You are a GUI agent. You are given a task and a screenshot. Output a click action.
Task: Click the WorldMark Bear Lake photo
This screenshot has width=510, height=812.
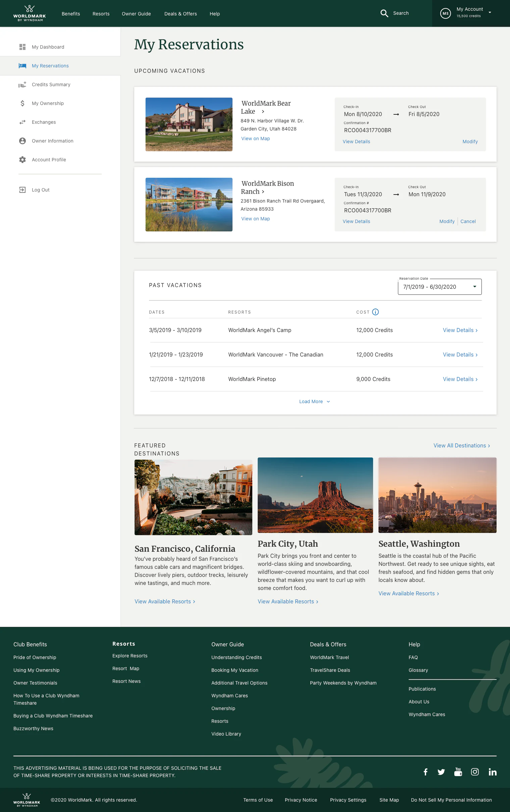pyautogui.click(x=189, y=124)
